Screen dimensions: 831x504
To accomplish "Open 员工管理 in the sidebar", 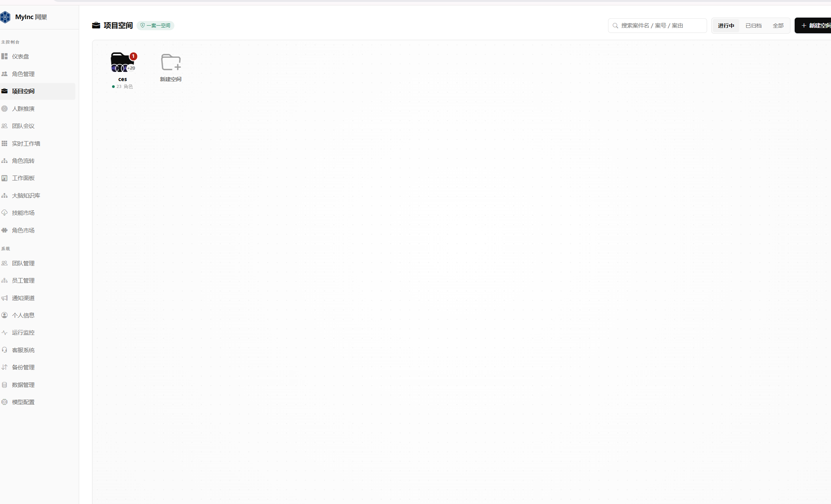I will coord(37,280).
